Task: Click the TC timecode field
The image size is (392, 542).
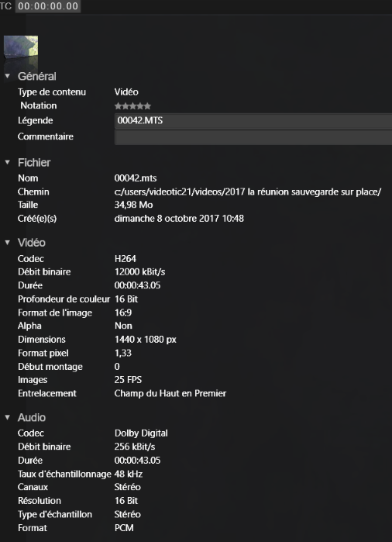Action: click(48, 6)
